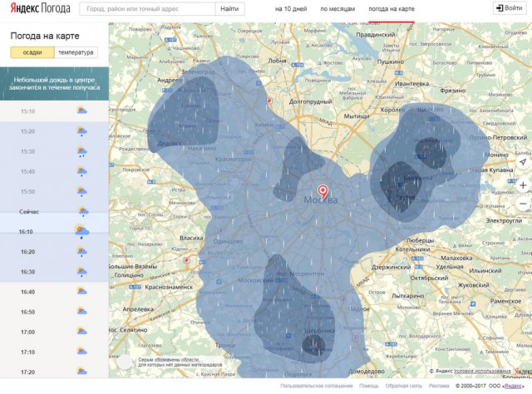
Task: Click the Одинцово label on the map
Action: pos(228,241)
